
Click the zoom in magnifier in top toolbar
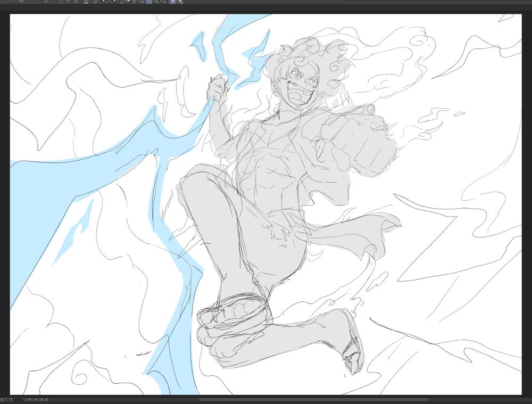(x=156, y=2)
